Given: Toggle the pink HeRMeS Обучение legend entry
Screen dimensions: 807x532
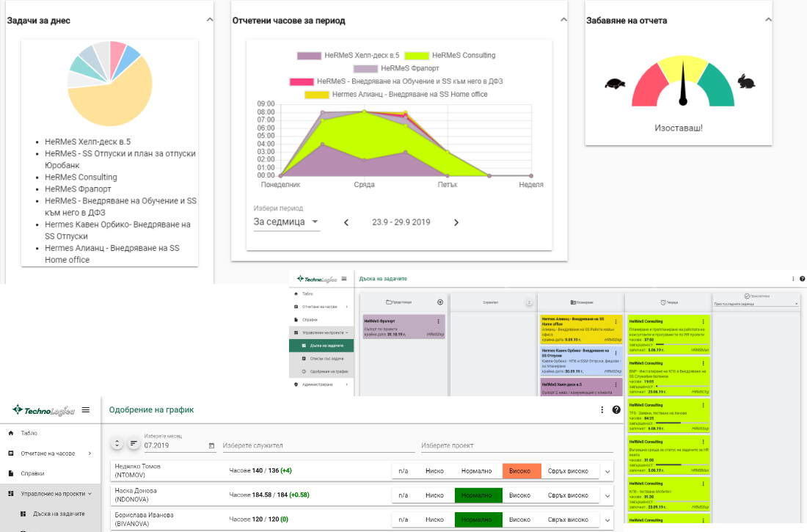Looking at the screenshot, I should tap(302, 81).
